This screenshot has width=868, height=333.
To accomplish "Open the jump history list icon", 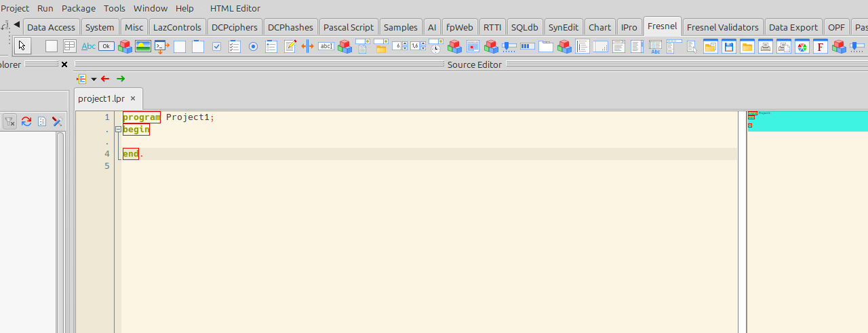I will tap(82, 79).
